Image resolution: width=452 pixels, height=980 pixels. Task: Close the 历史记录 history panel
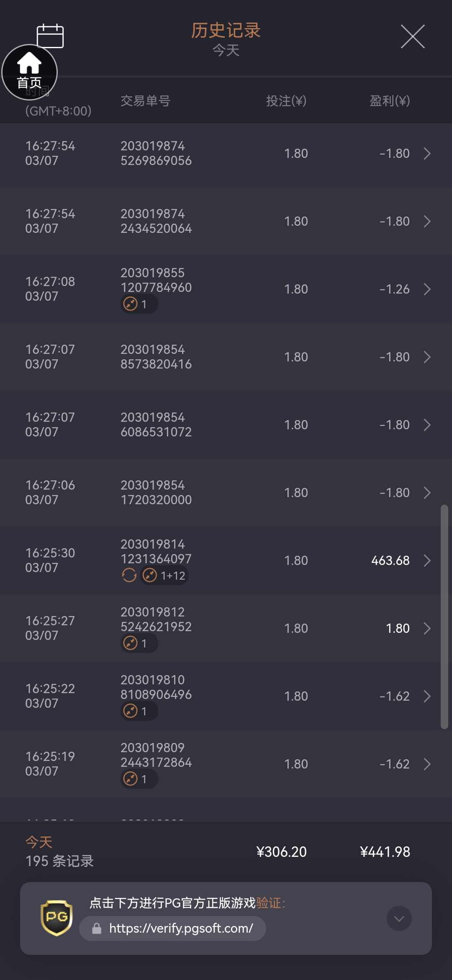coord(413,36)
